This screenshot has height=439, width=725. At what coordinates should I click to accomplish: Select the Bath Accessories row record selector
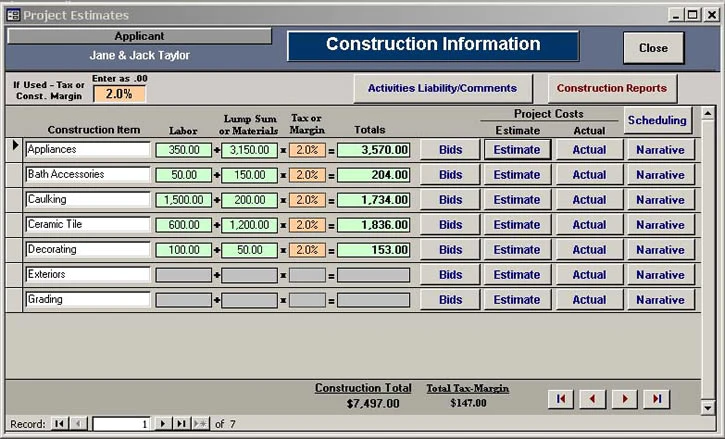point(14,174)
